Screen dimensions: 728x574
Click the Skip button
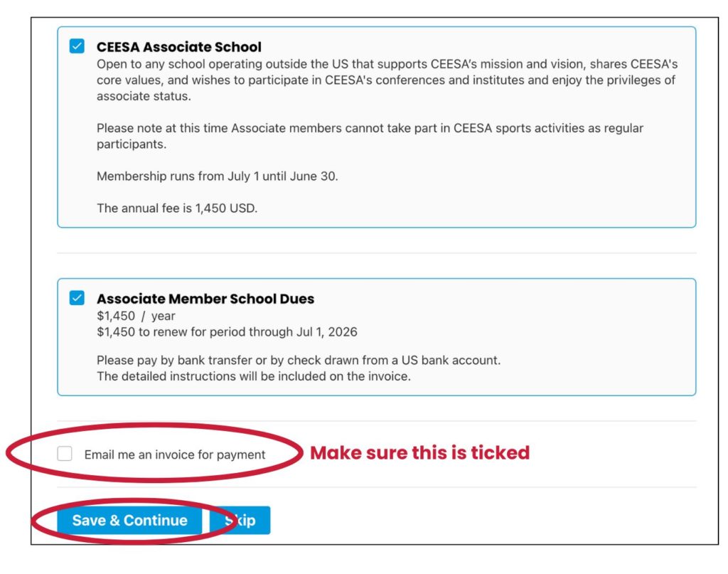(242, 521)
